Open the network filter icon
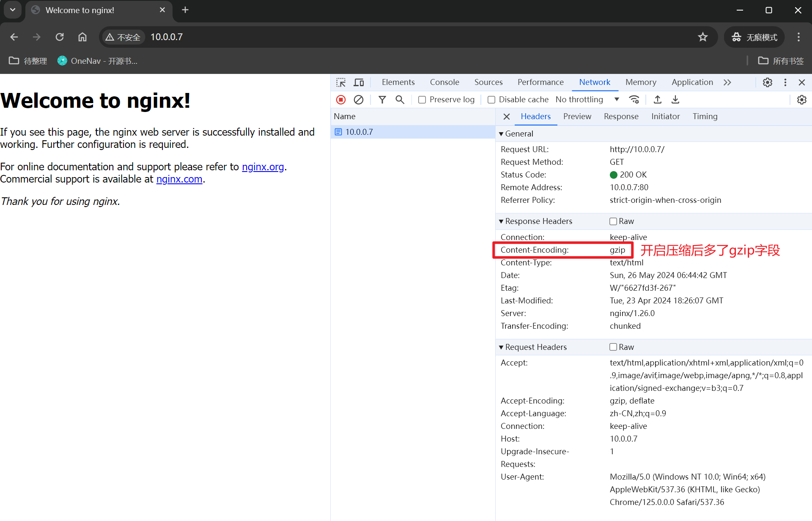 click(x=382, y=100)
